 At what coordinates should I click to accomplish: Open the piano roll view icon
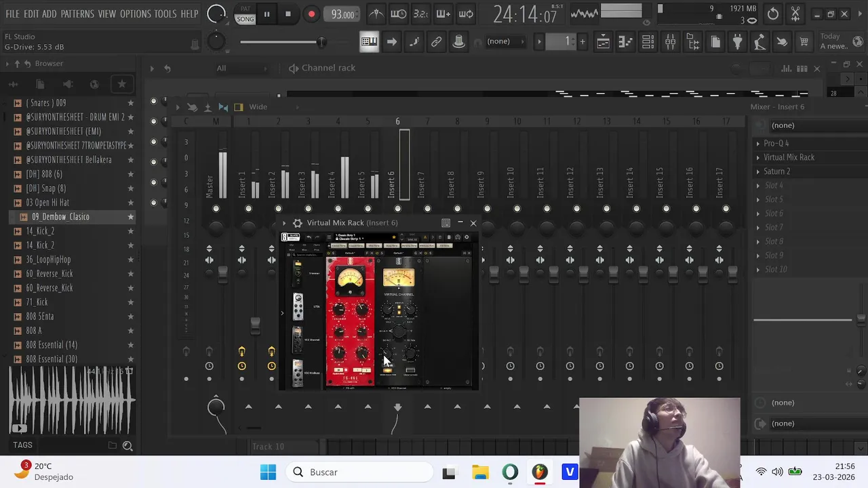625,42
